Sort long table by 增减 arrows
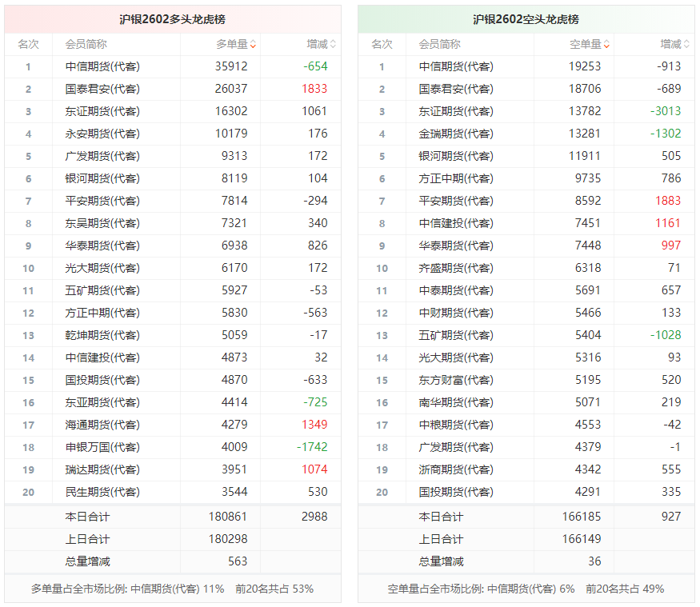This screenshot has height=607, width=700. (x=333, y=44)
